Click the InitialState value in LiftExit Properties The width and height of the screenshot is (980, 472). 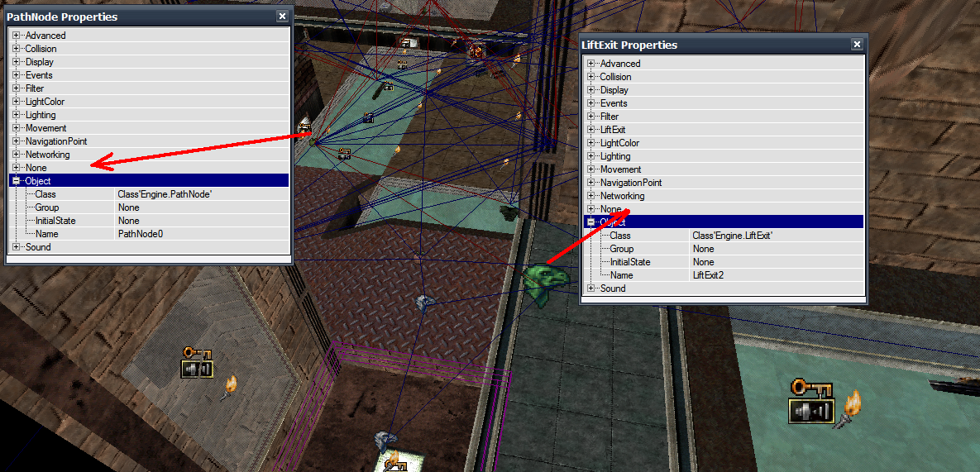[777, 261]
